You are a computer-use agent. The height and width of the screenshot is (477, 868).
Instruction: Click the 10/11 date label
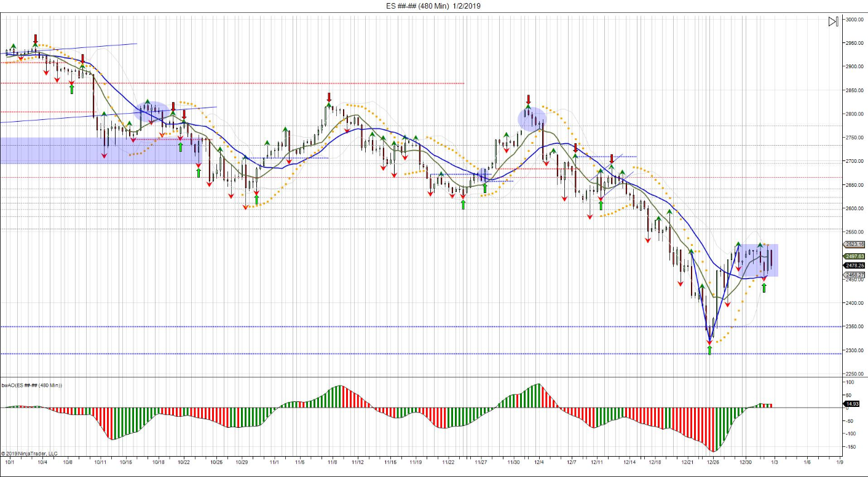coord(100,462)
